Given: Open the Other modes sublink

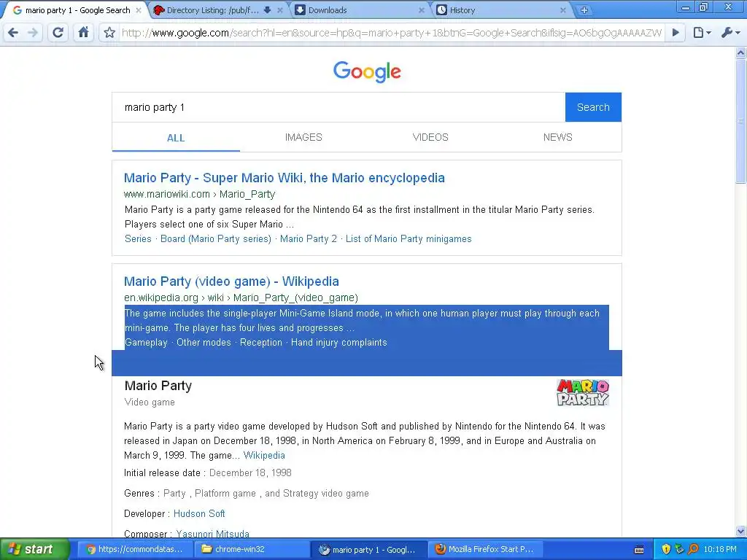Looking at the screenshot, I should [204, 343].
